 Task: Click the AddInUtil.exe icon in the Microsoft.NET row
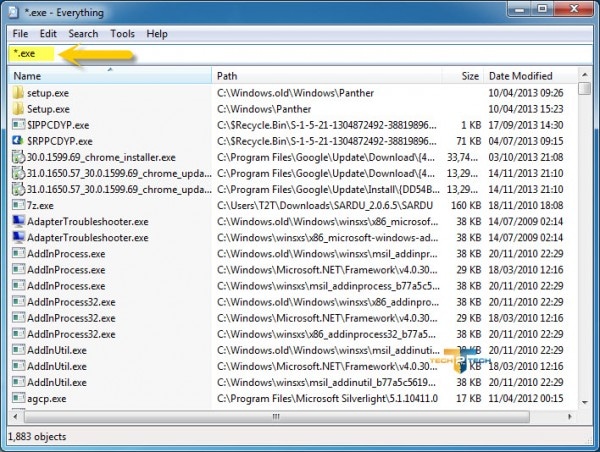coord(18,366)
